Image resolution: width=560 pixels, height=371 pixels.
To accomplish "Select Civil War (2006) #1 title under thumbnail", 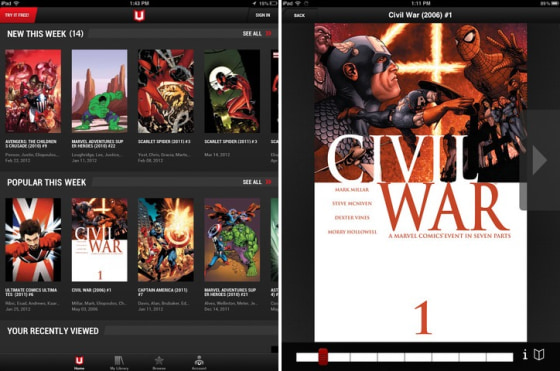I will point(91,290).
